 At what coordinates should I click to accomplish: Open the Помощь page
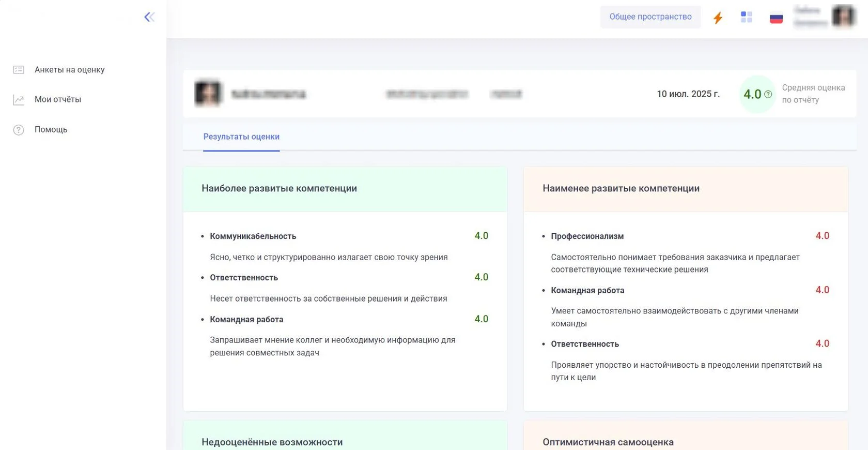pyautogui.click(x=51, y=129)
